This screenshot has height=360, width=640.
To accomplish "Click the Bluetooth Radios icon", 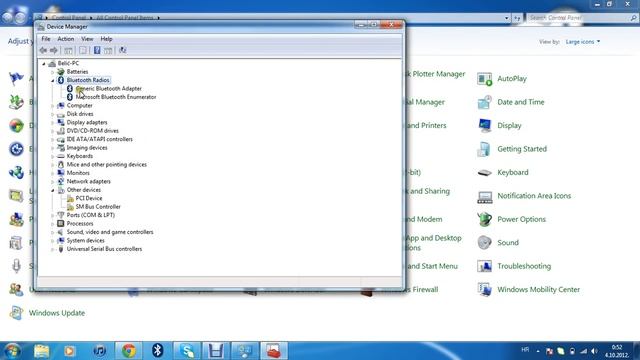I will coord(61,80).
